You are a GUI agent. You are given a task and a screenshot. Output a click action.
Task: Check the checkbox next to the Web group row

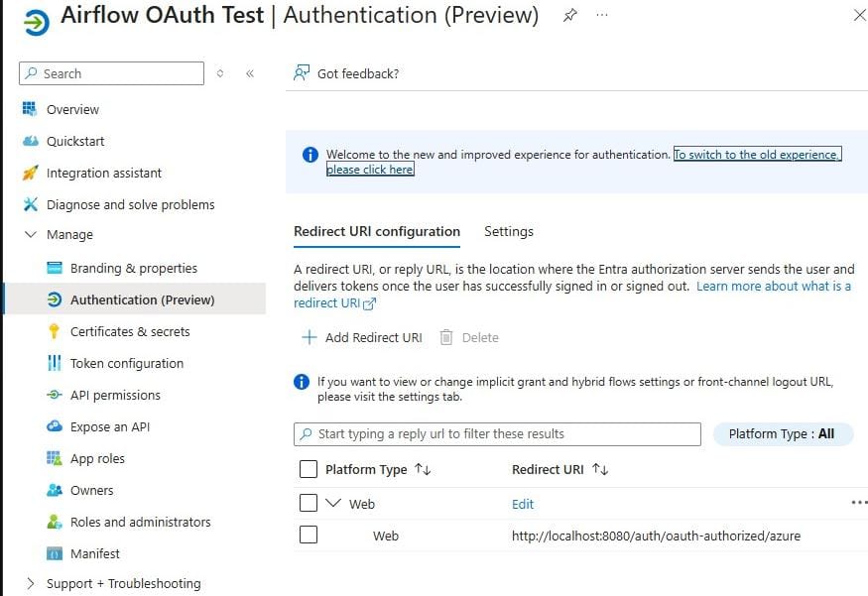coord(309,503)
